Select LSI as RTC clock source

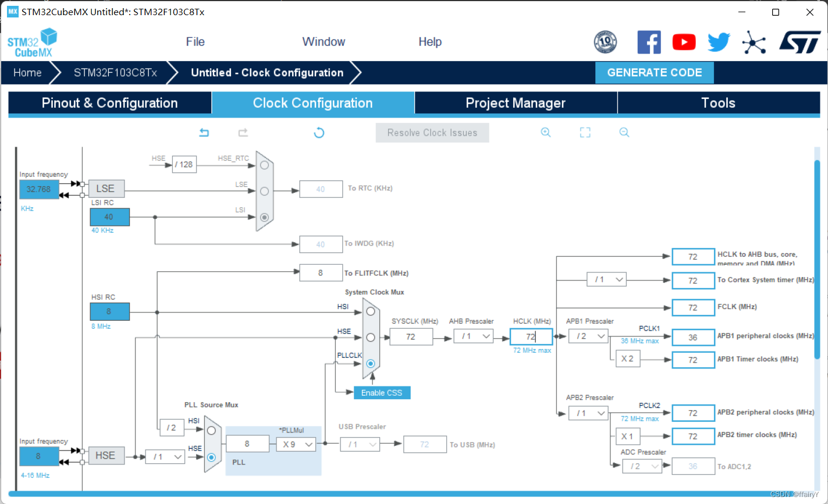265,217
